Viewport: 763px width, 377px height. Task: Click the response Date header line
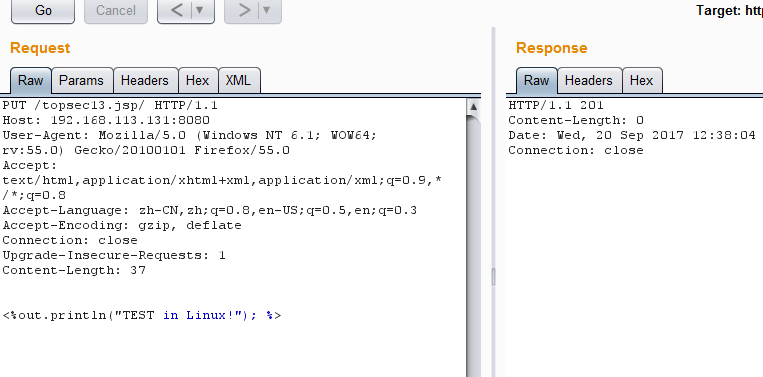pyautogui.click(x=632, y=135)
